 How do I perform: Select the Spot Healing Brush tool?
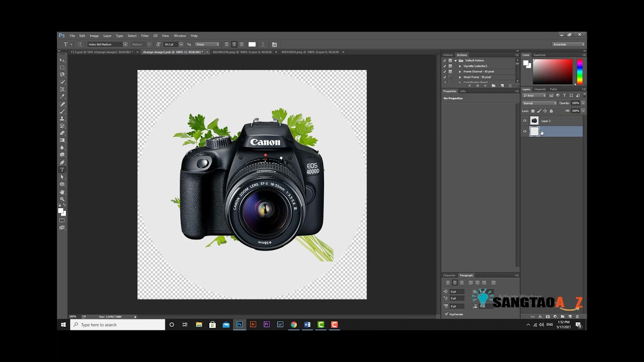pyautogui.click(x=62, y=104)
